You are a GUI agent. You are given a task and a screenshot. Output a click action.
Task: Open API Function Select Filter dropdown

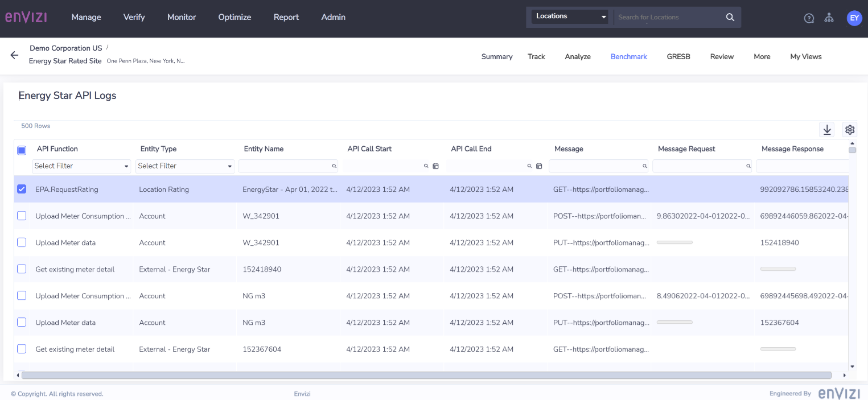pyautogui.click(x=81, y=166)
